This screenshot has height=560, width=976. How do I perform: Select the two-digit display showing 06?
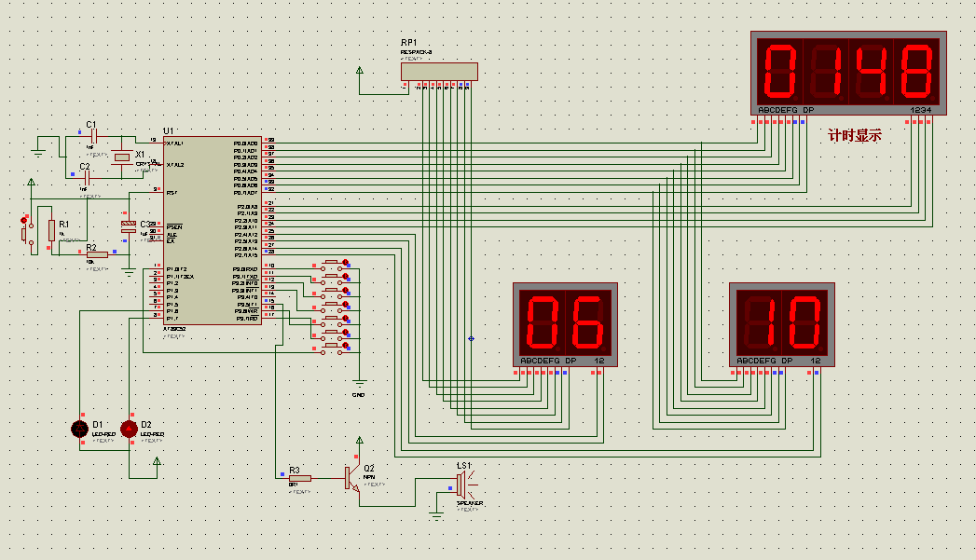point(566,322)
